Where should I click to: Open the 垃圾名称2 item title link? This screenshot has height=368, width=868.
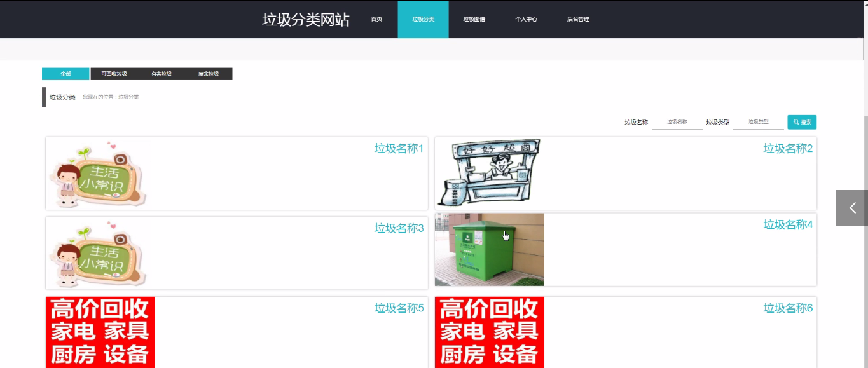click(788, 149)
